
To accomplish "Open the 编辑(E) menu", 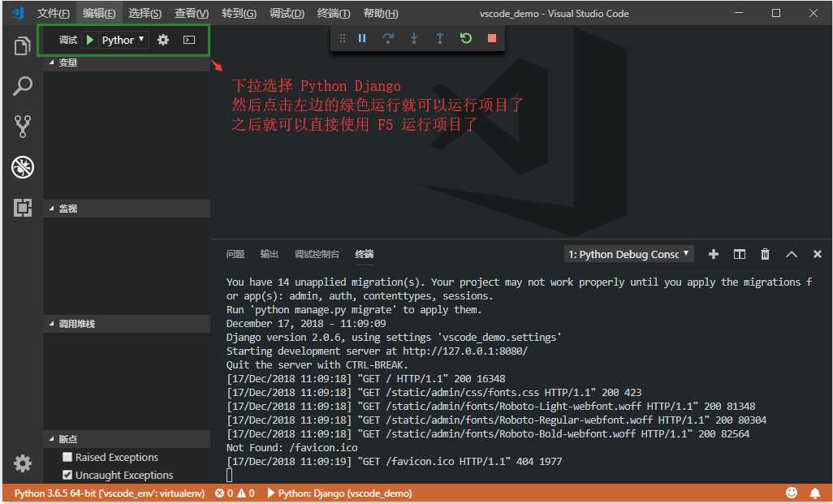I will pyautogui.click(x=99, y=13).
